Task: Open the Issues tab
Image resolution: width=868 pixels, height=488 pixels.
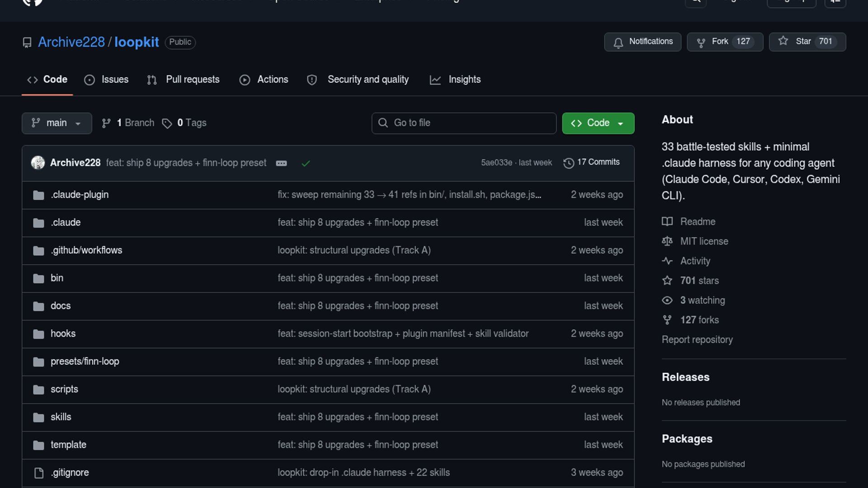Action: (106, 80)
